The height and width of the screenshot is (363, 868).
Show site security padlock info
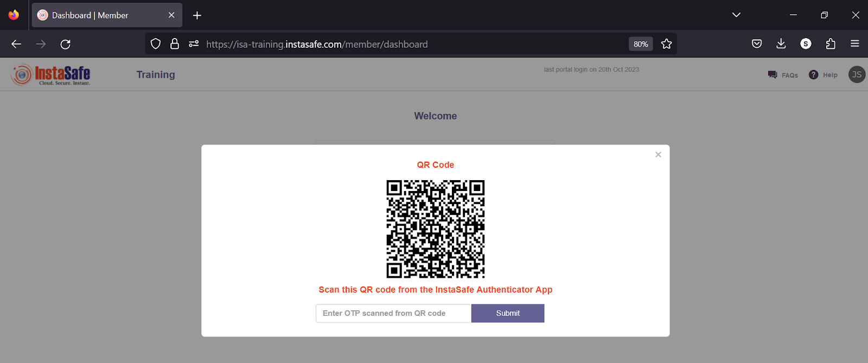coord(175,44)
